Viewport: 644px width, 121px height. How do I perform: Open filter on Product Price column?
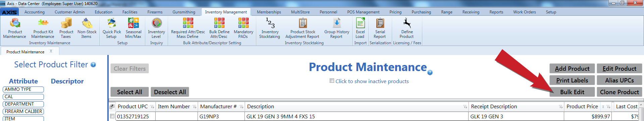pyautogui.click(x=608, y=107)
